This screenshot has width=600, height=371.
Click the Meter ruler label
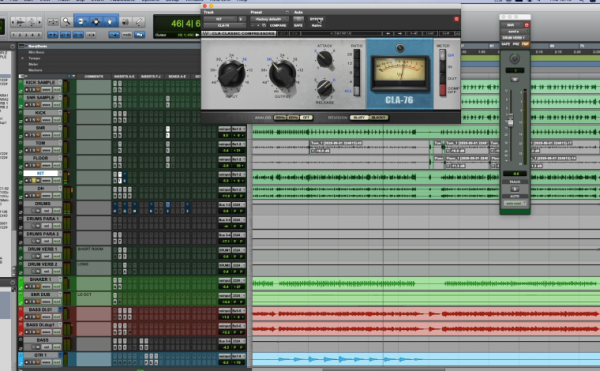coord(33,64)
